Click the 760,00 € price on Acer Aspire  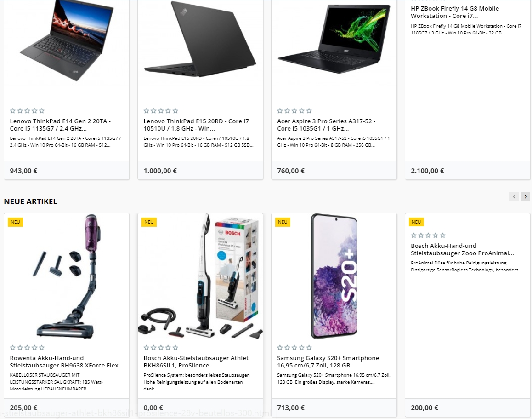click(x=291, y=171)
